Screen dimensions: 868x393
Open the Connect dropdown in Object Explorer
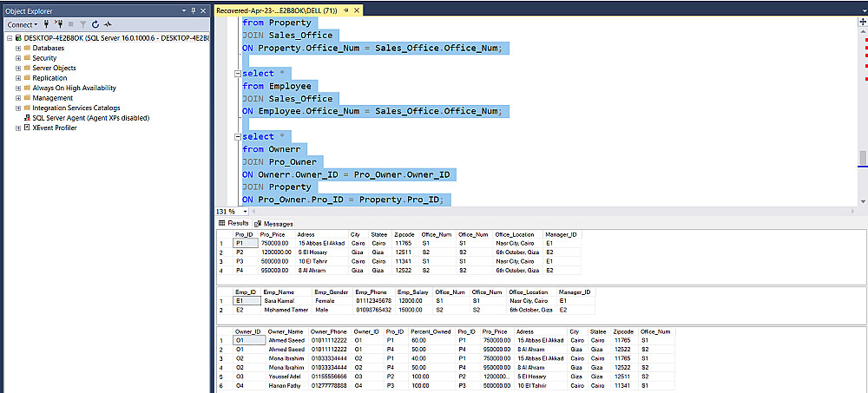click(x=23, y=24)
